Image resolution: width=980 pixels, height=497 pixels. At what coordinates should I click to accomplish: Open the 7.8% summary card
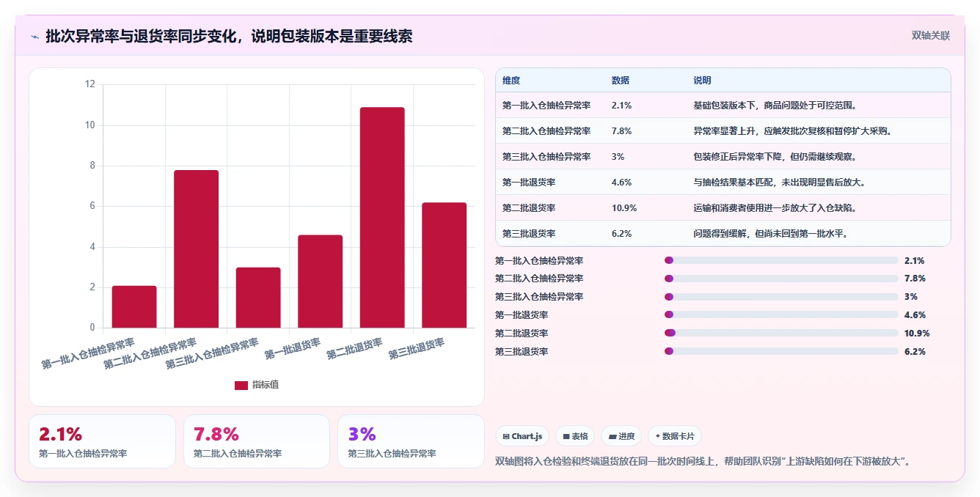(x=257, y=441)
